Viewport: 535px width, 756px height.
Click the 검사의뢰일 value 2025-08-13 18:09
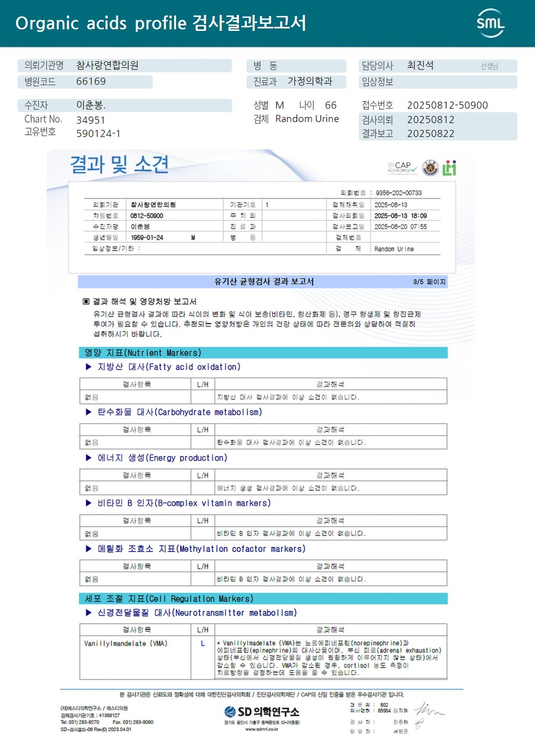[401, 215]
